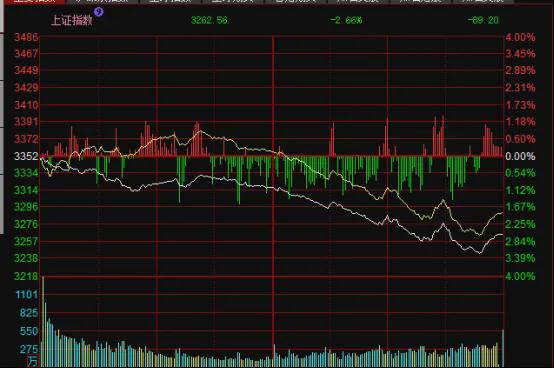Click the -2.66% change percentage figure
The height and width of the screenshot is (368, 554).
click(x=346, y=20)
